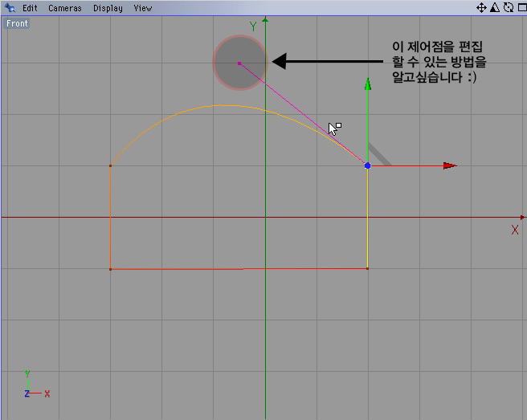Click the red bottom spline edge
This screenshot has height=420, width=527.
point(239,269)
